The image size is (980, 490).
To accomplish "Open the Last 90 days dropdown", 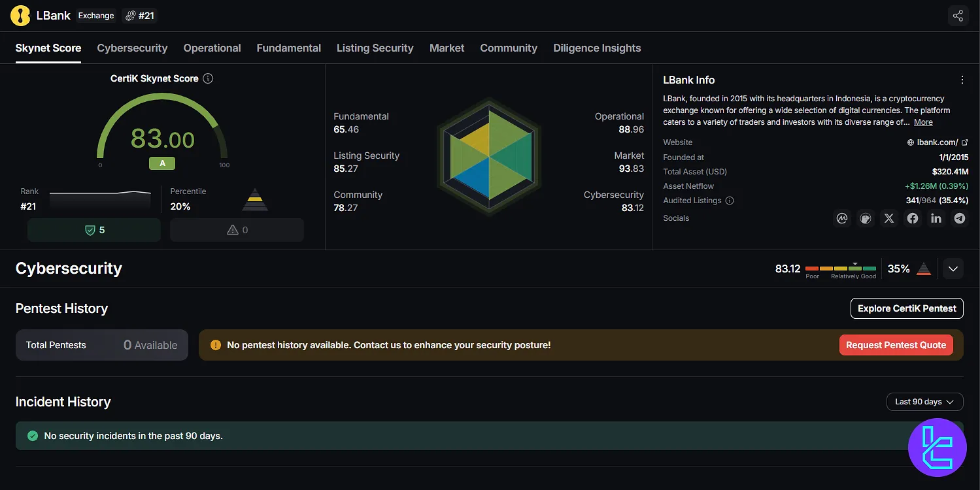I will (924, 402).
